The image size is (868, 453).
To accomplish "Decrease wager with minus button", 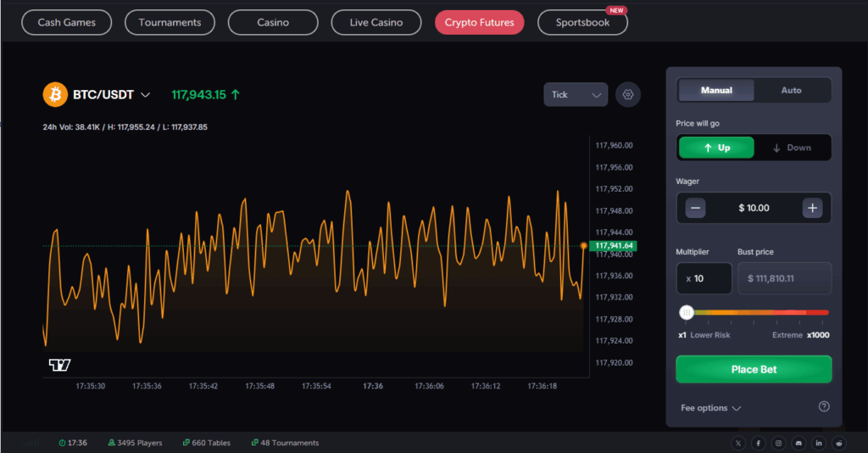I will pos(695,208).
